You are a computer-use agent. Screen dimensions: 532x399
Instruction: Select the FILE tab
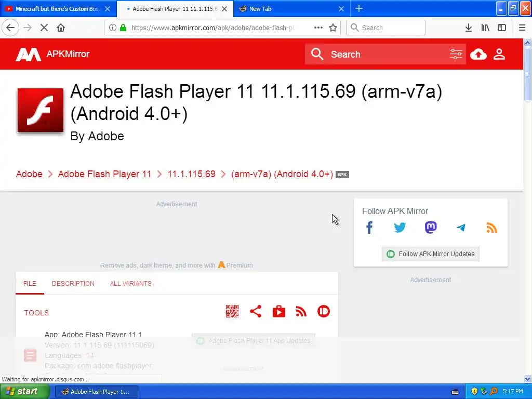tap(30, 283)
